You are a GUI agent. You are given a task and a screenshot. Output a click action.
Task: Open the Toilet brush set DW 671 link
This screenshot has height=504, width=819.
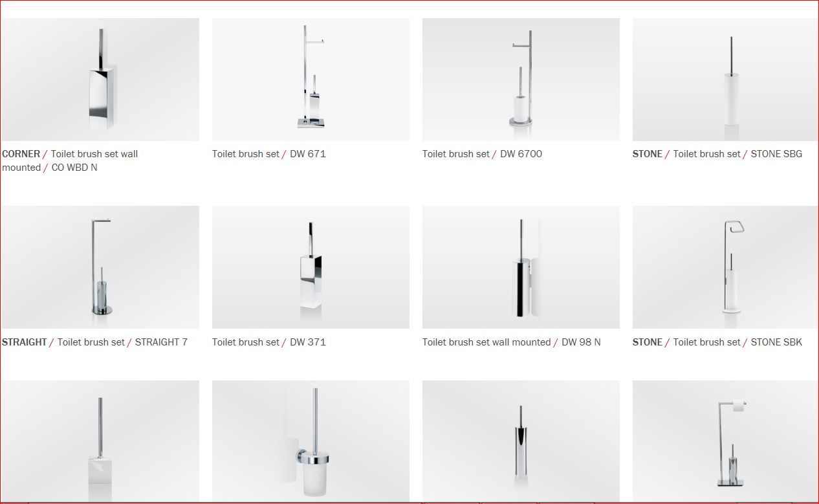click(269, 154)
